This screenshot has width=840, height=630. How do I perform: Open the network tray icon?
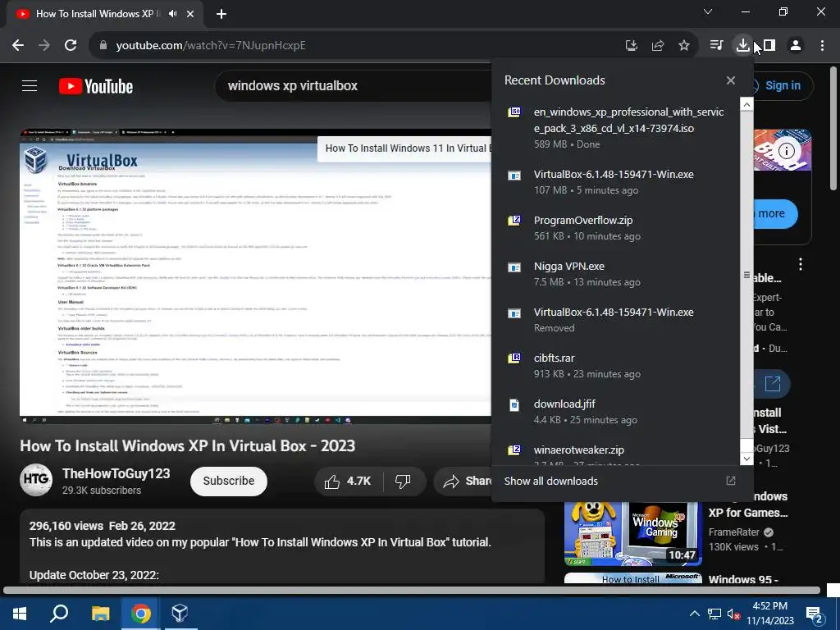click(x=714, y=614)
